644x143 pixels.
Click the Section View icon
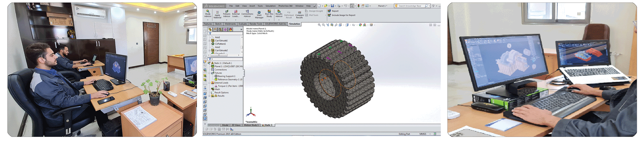[332, 25]
